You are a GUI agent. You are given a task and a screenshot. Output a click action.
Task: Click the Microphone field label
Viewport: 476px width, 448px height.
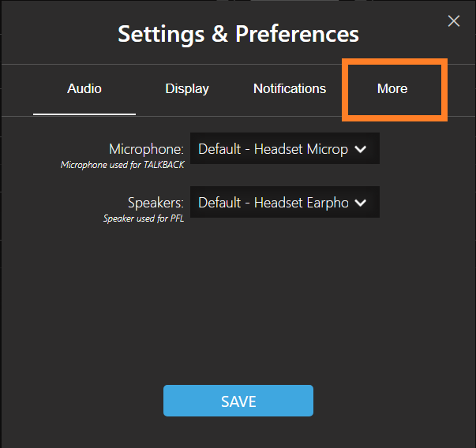pos(146,149)
